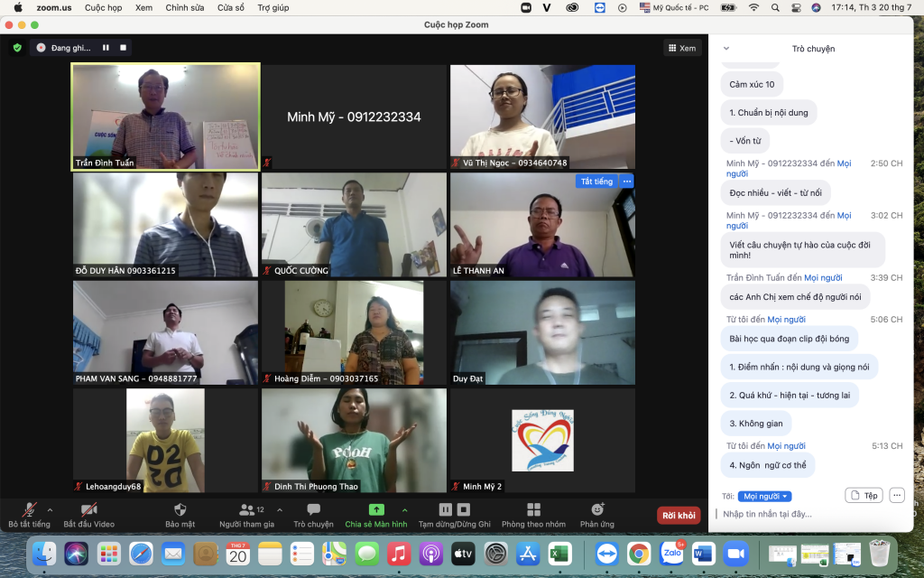The height and width of the screenshot is (578, 924).
Task: Click Tệp file attach button
Action: (864, 496)
